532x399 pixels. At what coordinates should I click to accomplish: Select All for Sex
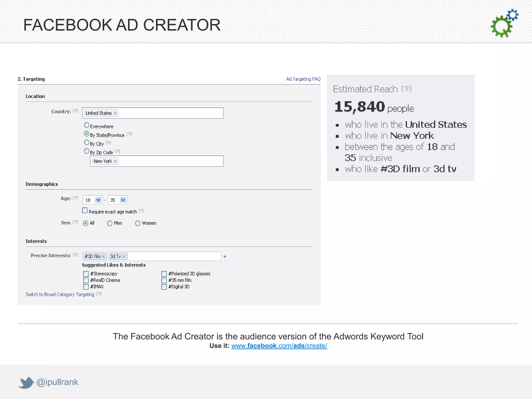(x=85, y=223)
